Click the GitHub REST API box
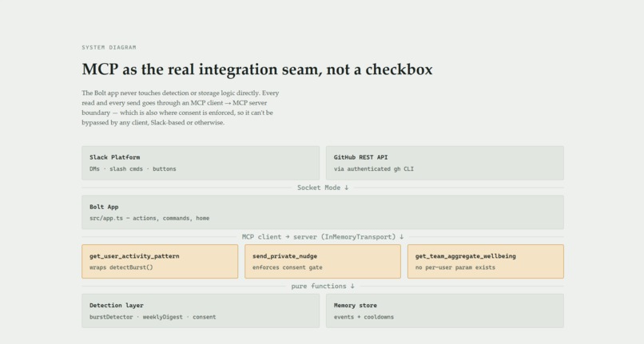The image size is (644, 344). (445, 163)
